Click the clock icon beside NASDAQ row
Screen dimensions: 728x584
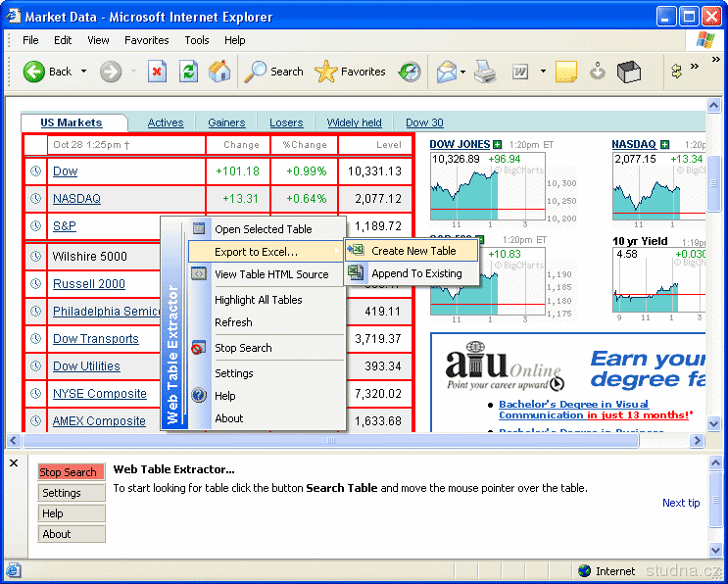[x=36, y=199]
